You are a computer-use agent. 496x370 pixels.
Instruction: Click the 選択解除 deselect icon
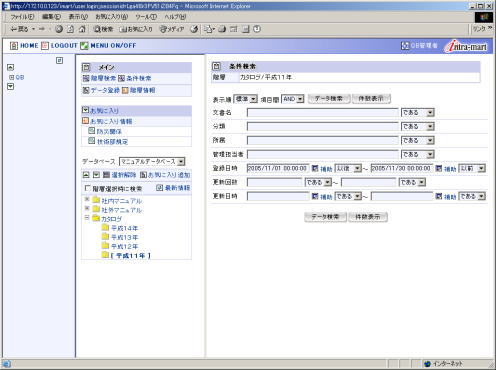pyautogui.click(x=106, y=175)
